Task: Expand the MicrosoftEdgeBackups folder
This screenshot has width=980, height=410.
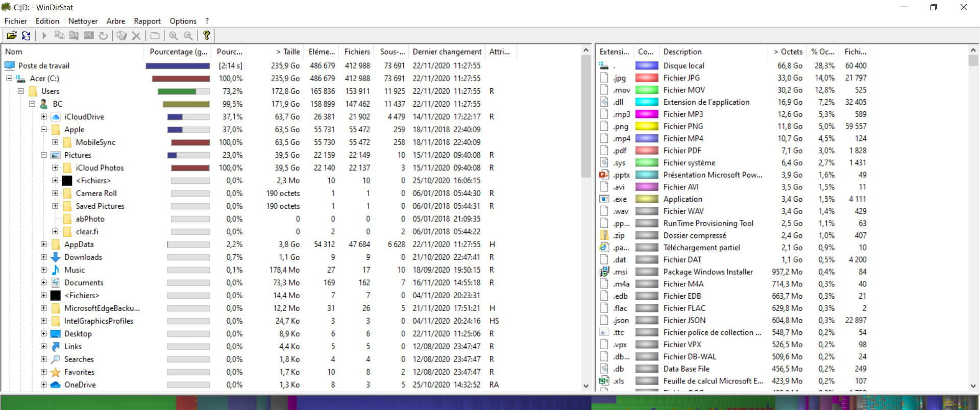Action: click(44, 308)
